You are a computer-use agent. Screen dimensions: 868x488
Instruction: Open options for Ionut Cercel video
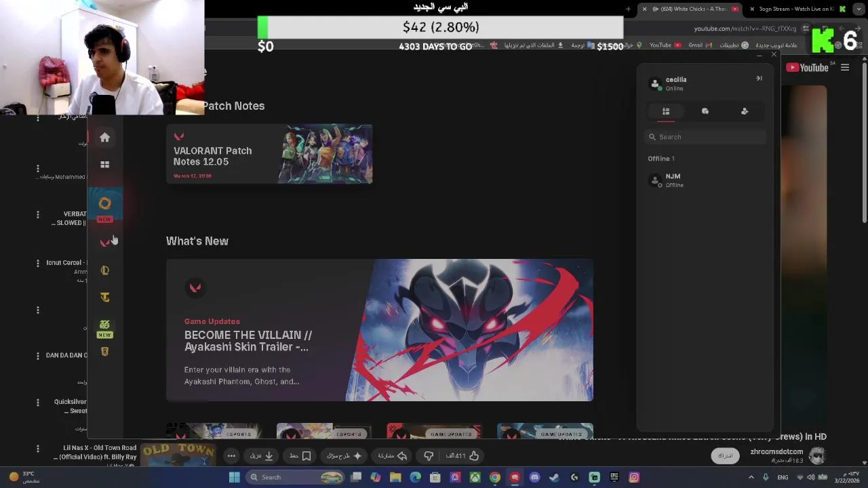tap(38, 263)
